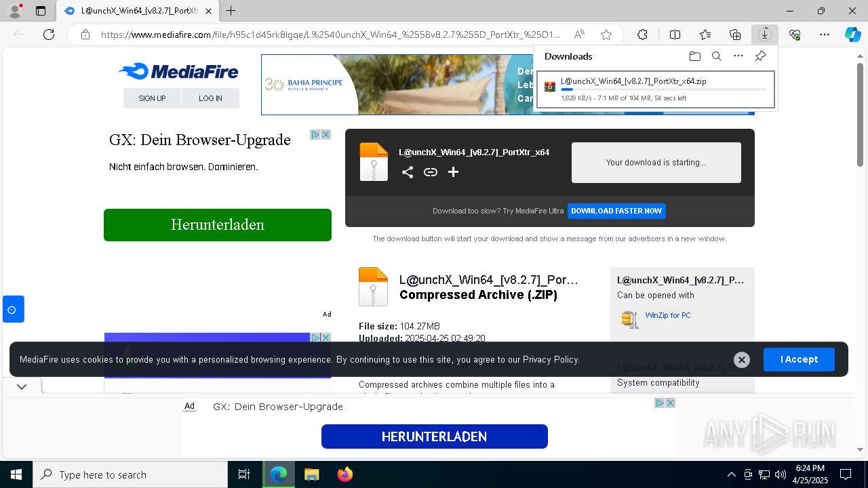868x488 pixels.
Task: Open the Copilot sidebar
Action: pyautogui.click(x=852, y=35)
